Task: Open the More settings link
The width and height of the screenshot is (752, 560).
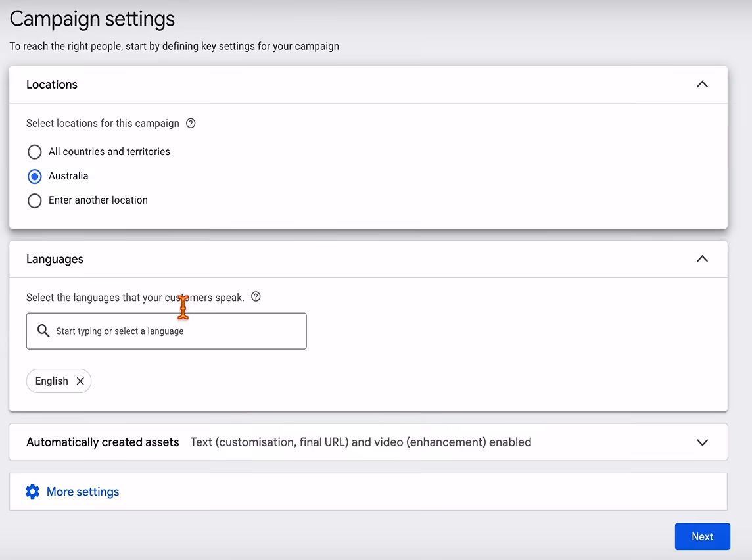Action: [x=82, y=492]
